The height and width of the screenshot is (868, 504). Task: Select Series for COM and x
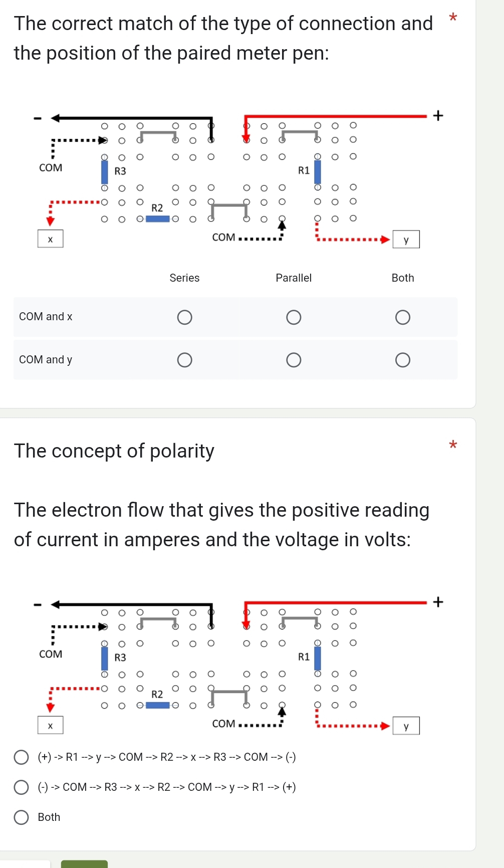(x=184, y=318)
